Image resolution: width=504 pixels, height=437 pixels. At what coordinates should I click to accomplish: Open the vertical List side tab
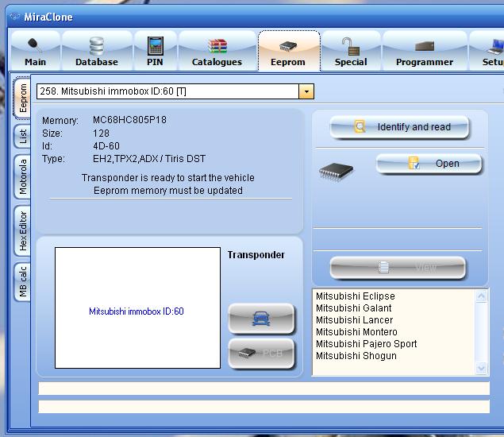click(x=22, y=136)
